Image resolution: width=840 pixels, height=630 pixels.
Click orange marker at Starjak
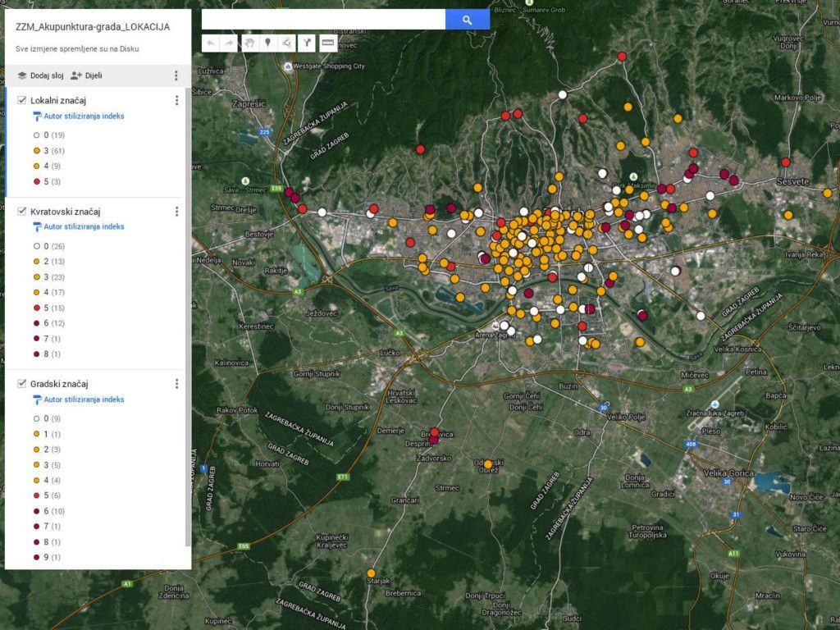click(x=372, y=573)
